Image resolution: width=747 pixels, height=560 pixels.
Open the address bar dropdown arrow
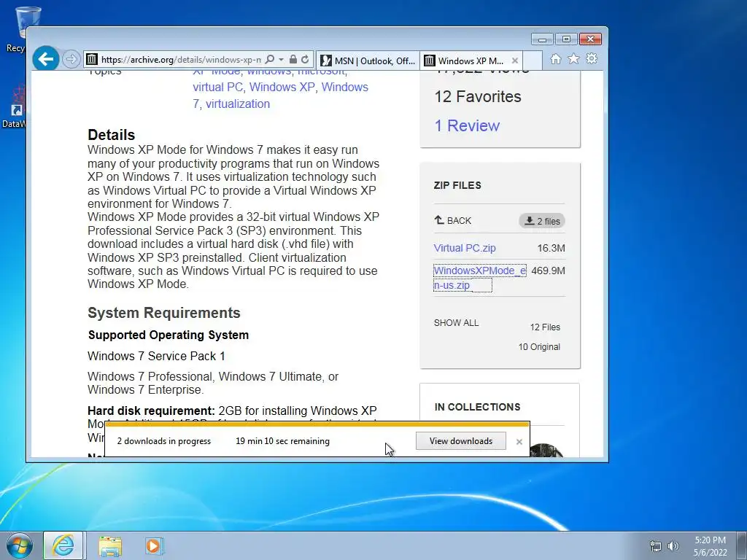[x=281, y=60]
